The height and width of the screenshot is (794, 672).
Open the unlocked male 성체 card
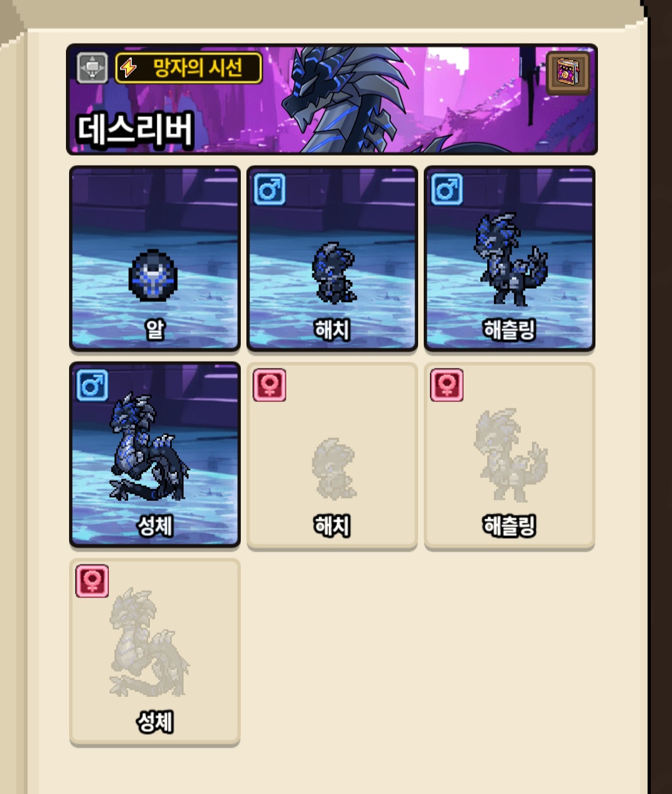[x=154, y=455]
